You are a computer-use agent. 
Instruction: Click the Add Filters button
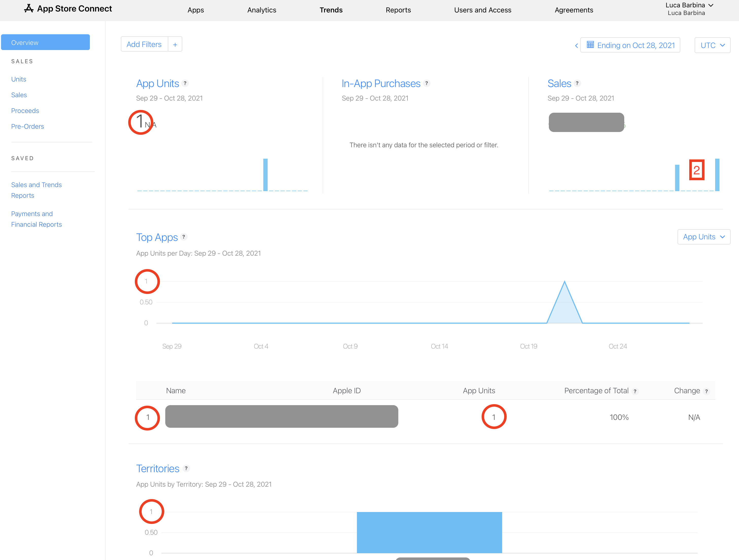pos(144,44)
